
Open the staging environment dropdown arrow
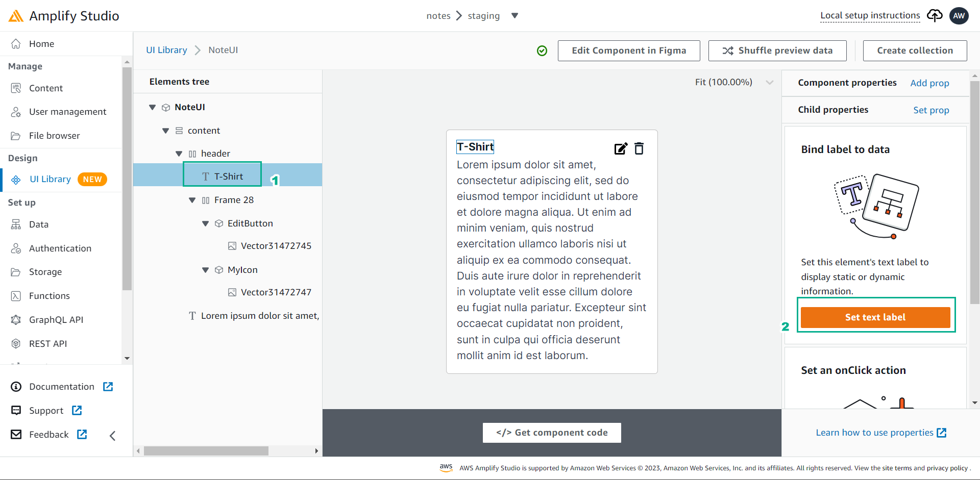[x=514, y=16]
